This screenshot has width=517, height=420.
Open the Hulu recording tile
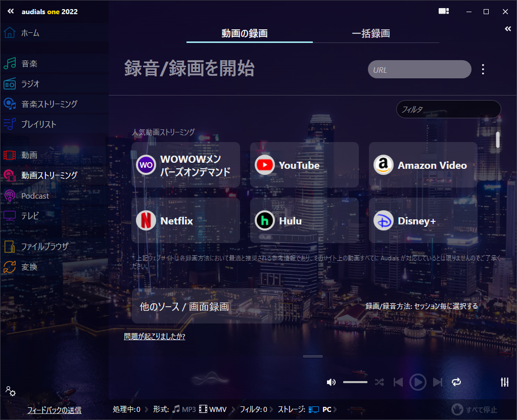[304, 220]
